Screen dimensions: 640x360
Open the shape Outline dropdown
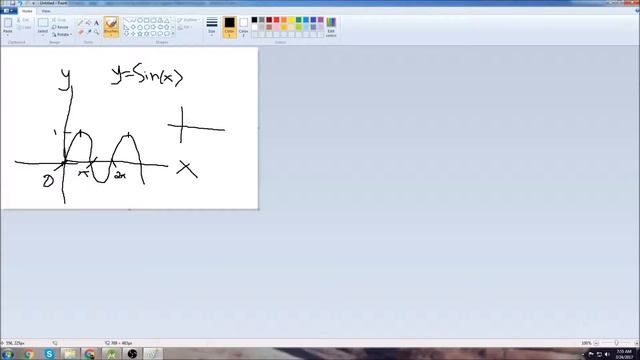coord(188,20)
